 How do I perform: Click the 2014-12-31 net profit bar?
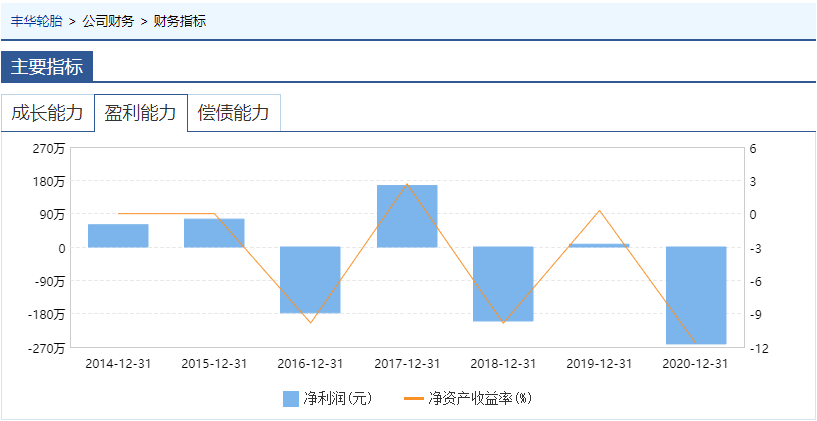click(x=118, y=236)
